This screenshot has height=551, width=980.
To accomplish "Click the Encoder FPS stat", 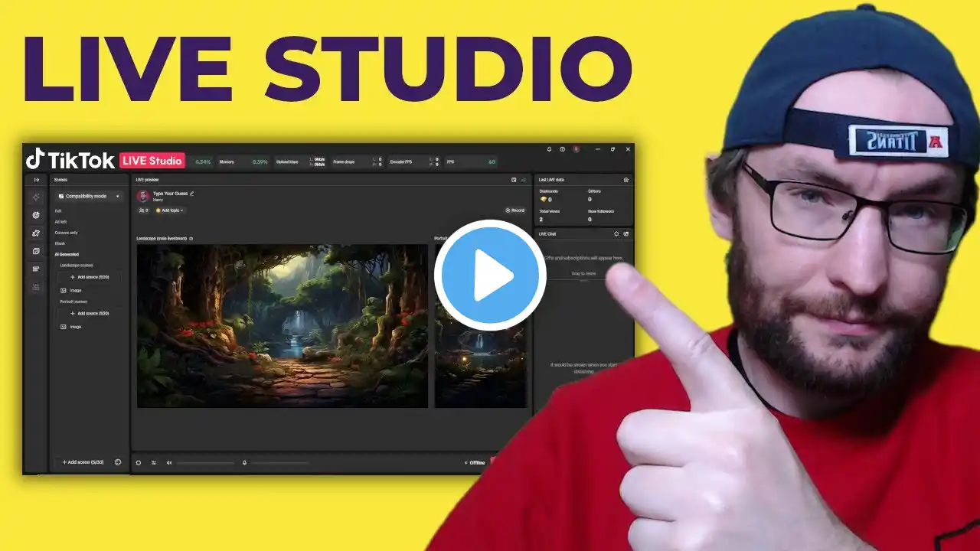I will 414,161.
